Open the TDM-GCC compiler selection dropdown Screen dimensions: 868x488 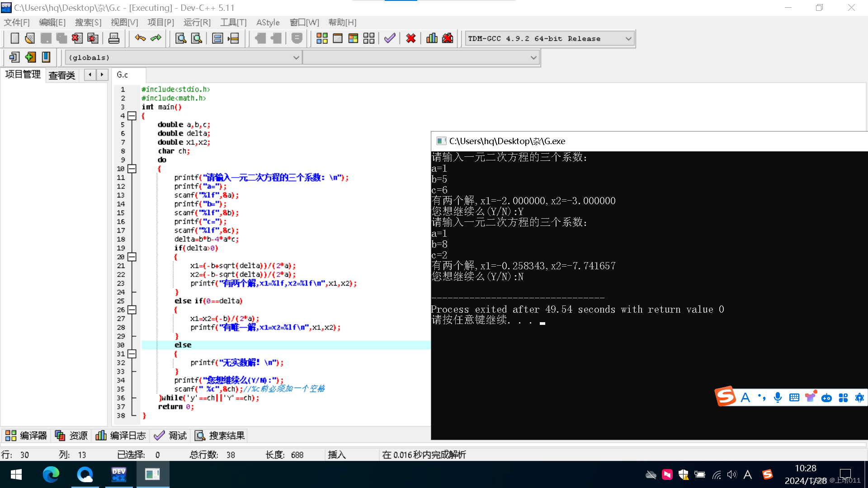coord(628,39)
